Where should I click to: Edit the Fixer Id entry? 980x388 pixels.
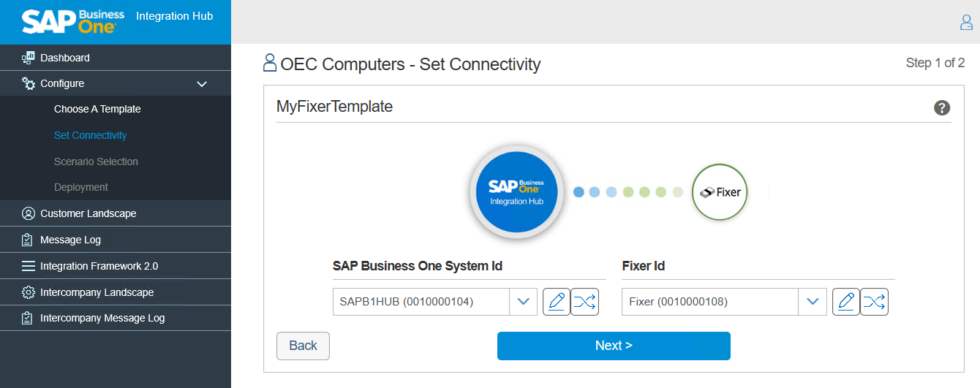tap(846, 302)
